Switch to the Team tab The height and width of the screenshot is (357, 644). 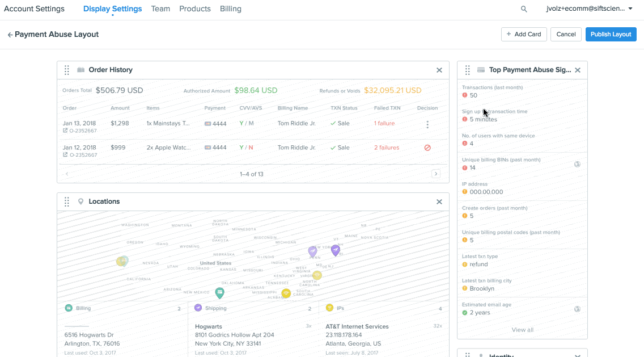pyautogui.click(x=160, y=9)
